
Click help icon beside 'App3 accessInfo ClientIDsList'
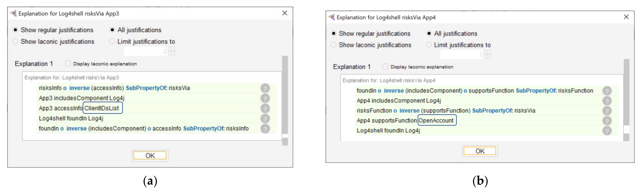pos(265,108)
